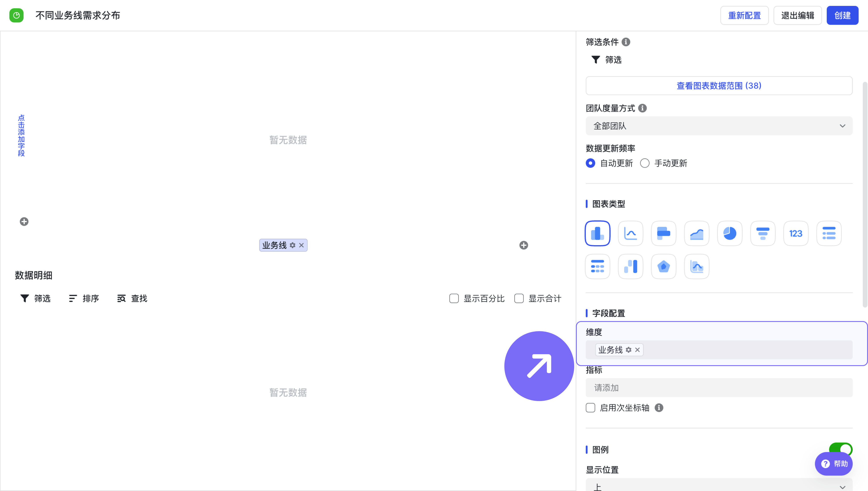Click the info icon beside 启用次坐标轴

coord(659,408)
